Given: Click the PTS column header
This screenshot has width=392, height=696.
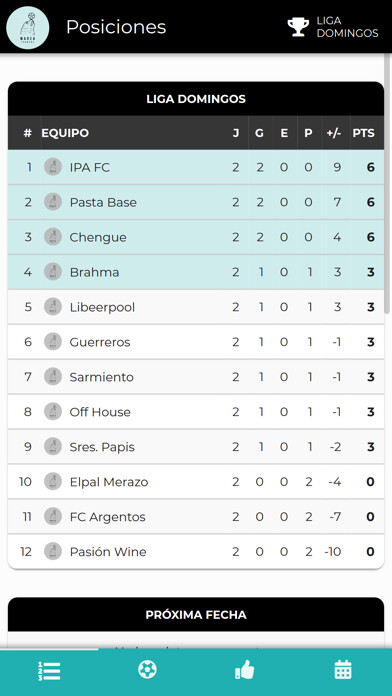Looking at the screenshot, I should (x=364, y=133).
